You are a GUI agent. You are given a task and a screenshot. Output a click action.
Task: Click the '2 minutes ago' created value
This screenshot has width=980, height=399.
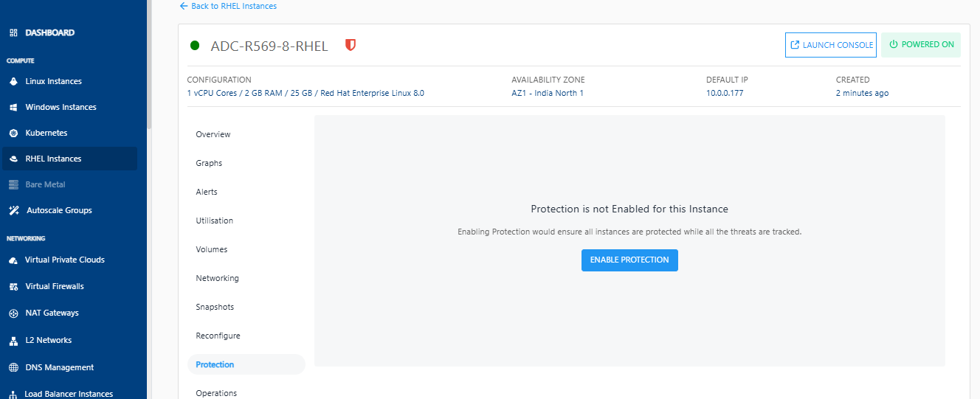pos(862,94)
